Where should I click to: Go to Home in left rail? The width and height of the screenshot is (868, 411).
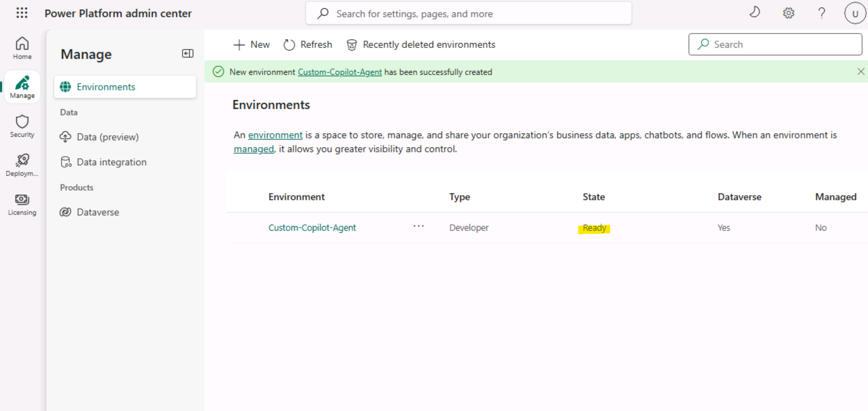click(x=22, y=48)
